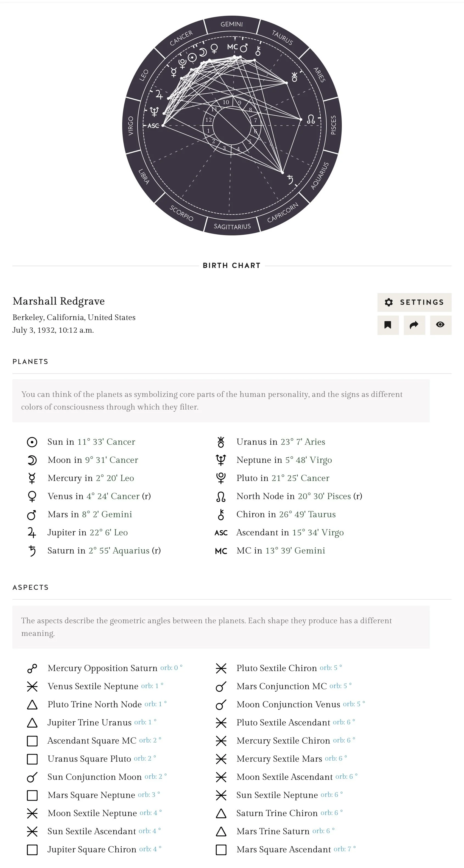Screen dimensions: 464x868
Task: Click the Chiron key icon in list
Action: 221,514
